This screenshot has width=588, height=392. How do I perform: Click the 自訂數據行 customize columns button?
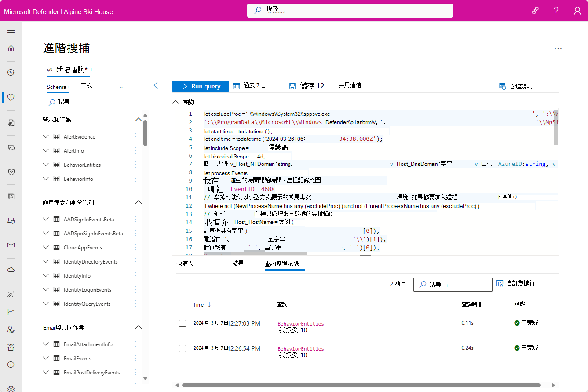click(x=515, y=283)
